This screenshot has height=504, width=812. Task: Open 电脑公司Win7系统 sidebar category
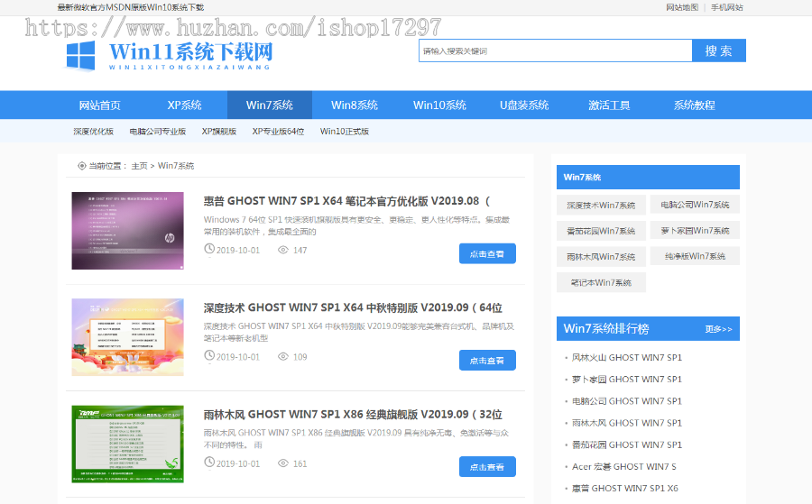point(695,205)
